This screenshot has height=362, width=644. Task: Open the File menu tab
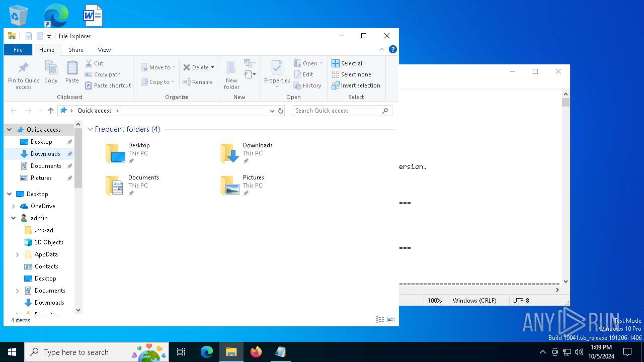click(x=18, y=50)
